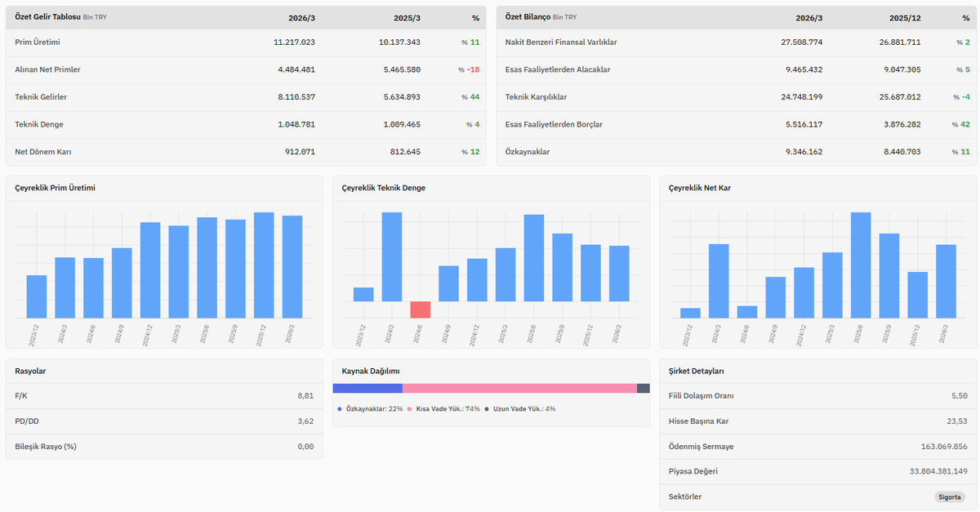
Task: Click the value 8.110.537
Action: [296, 97]
